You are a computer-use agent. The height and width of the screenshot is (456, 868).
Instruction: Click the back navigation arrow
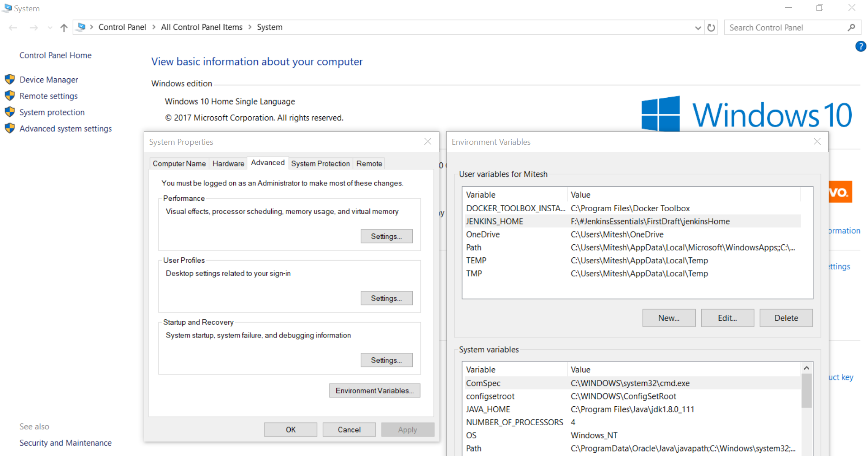13,28
